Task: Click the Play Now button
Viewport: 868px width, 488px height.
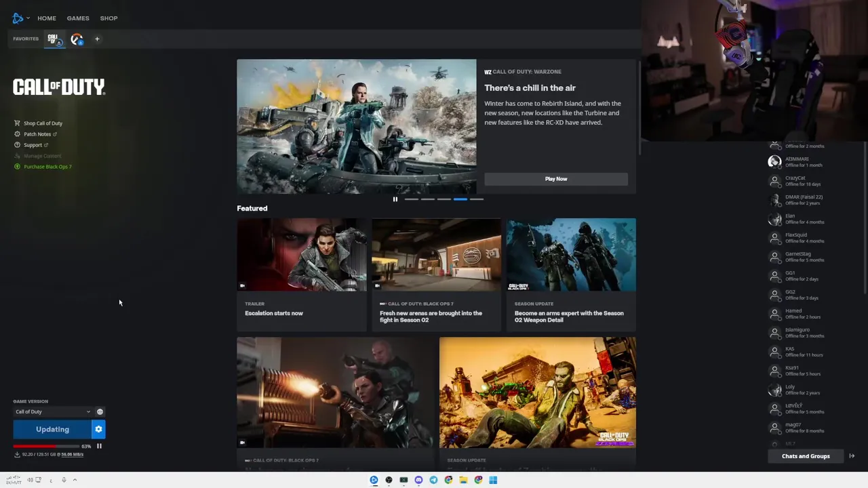Action: pos(556,179)
